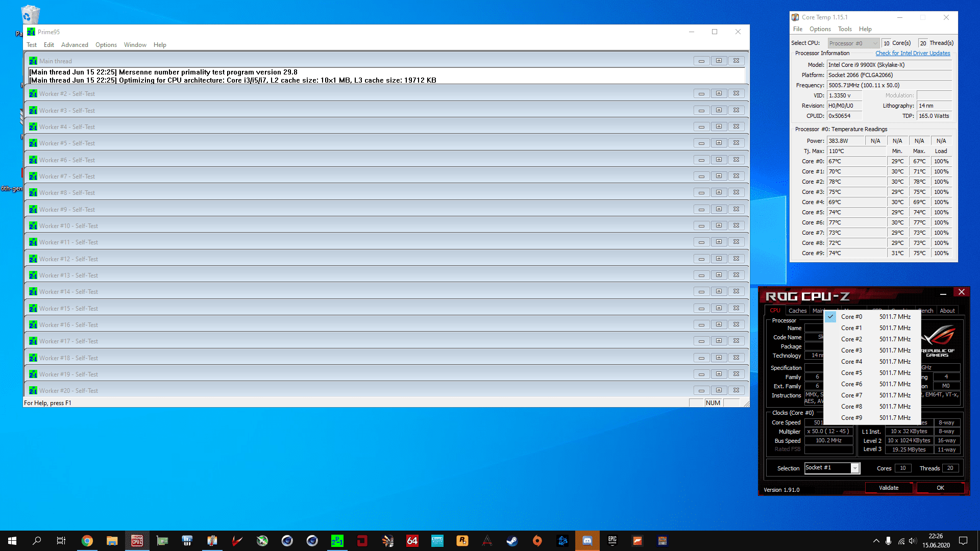Screen dimensions: 980x551
Task: Select Core #0 in core clock list
Action: (873, 317)
